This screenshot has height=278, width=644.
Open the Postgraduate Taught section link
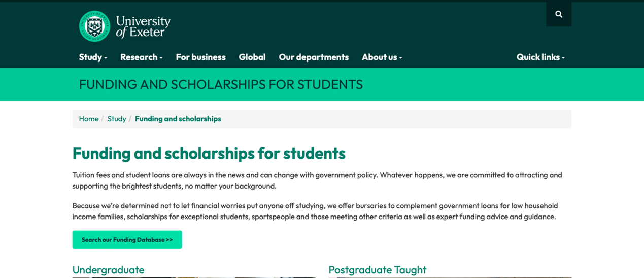pyautogui.click(x=377, y=270)
